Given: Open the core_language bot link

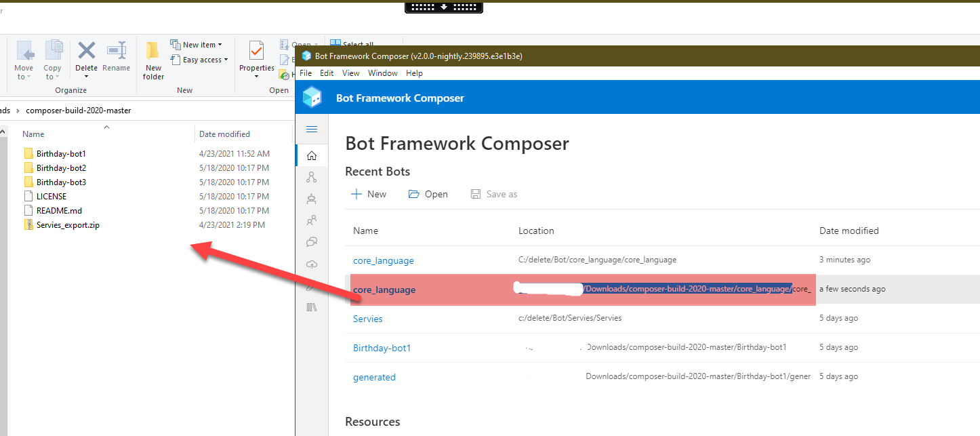Looking at the screenshot, I should pyautogui.click(x=383, y=260).
